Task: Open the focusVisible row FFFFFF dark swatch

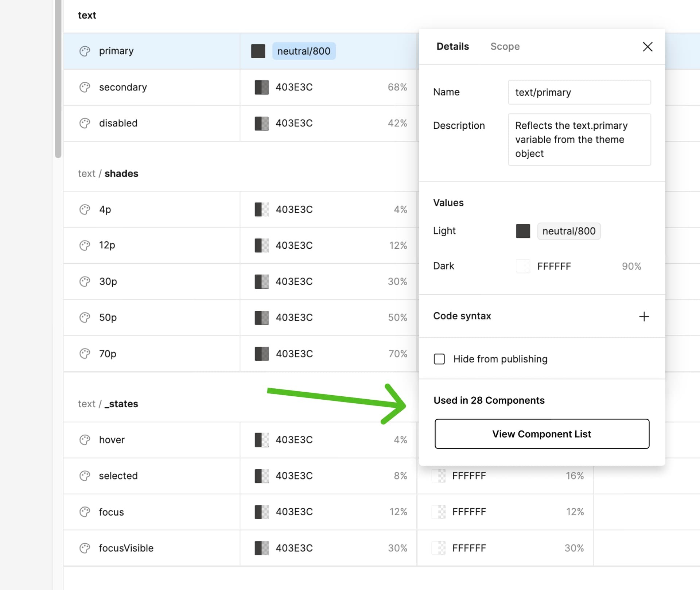Action: (x=438, y=548)
